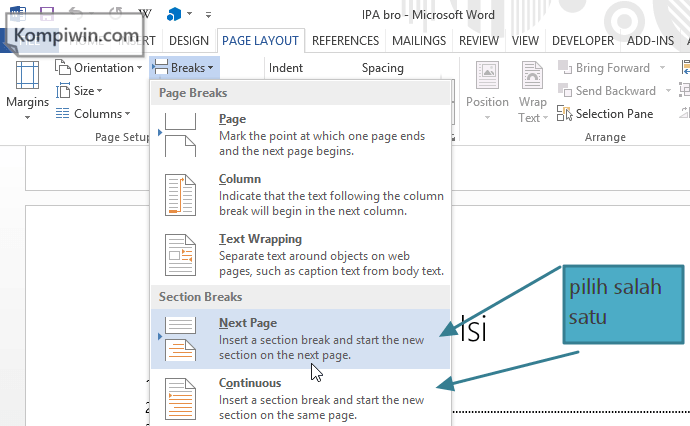This screenshot has width=690, height=426.
Task: Open the Columns dropdown
Action: click(93, 114)
